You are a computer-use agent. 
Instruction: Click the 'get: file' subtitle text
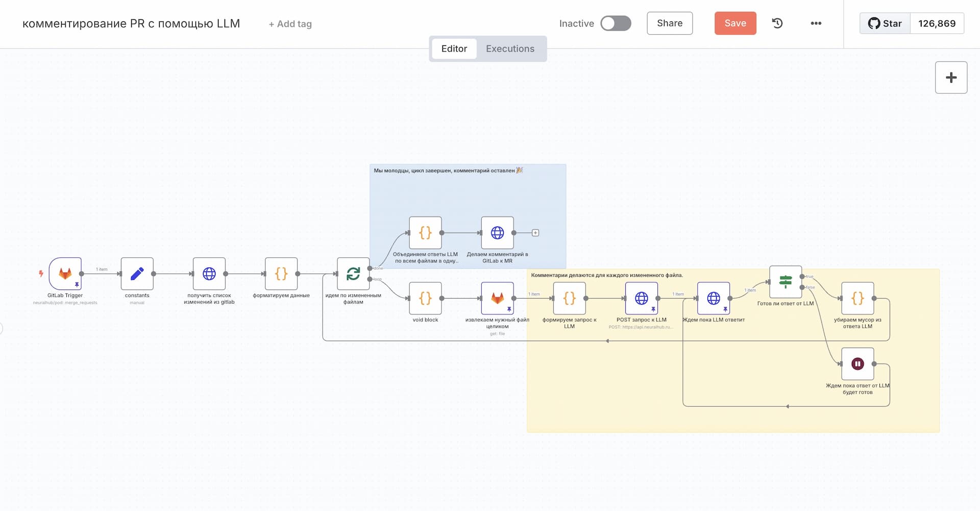point(497,334)
